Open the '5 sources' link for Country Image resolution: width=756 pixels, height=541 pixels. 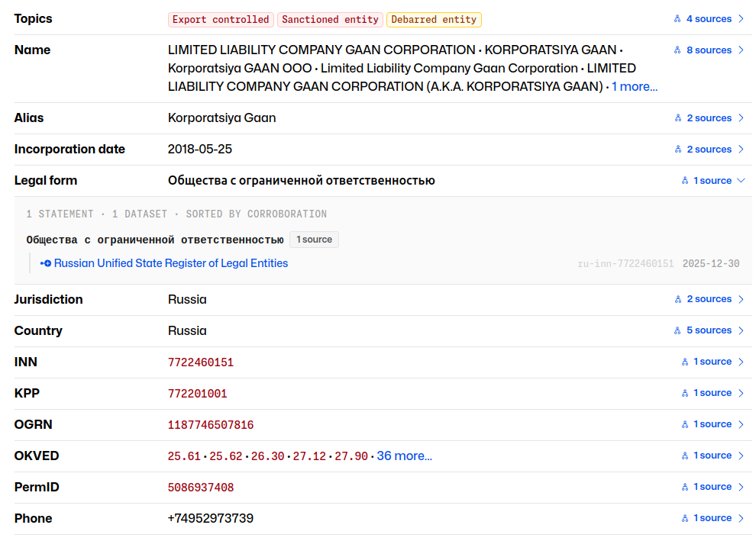tap(709, 330)
